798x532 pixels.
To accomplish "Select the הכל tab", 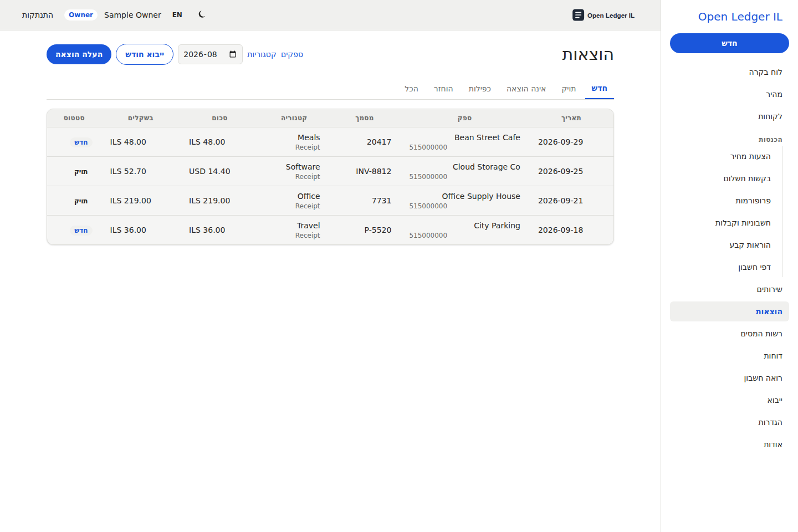I will coord(412,89).
